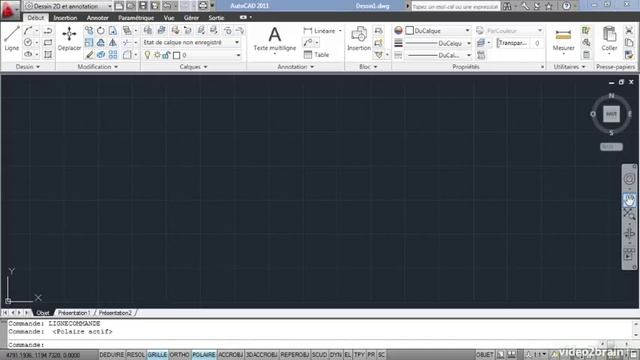This screenshot has width=640, height=360.
Task: Click the Table annotation tool
Action: point(316,55)
